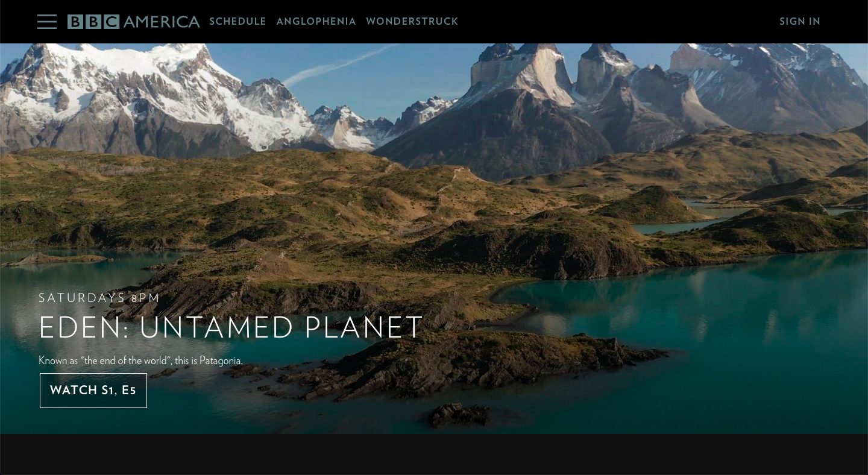This screenshot has height=475, width=868.
Task: Click the first B block of the logo
Action: pos(75,22)
